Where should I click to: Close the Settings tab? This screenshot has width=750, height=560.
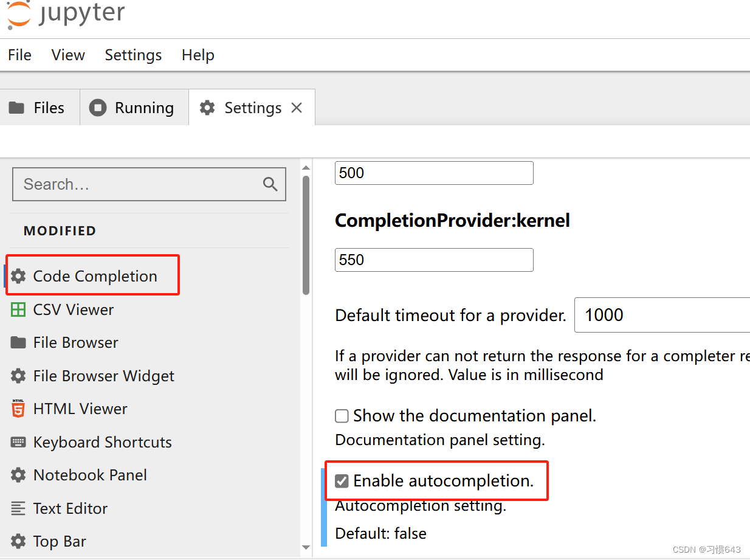tap(297, 108)
